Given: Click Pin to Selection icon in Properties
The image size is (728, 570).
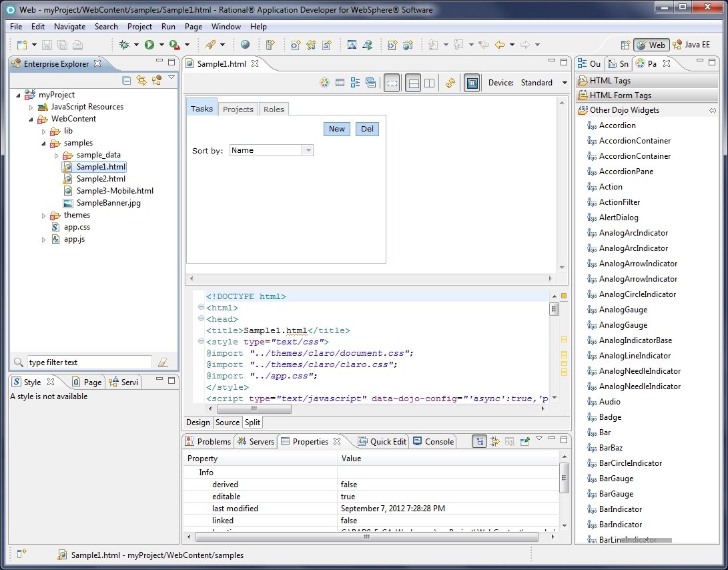Looking at the screenshot, I should tap(525, 441).
